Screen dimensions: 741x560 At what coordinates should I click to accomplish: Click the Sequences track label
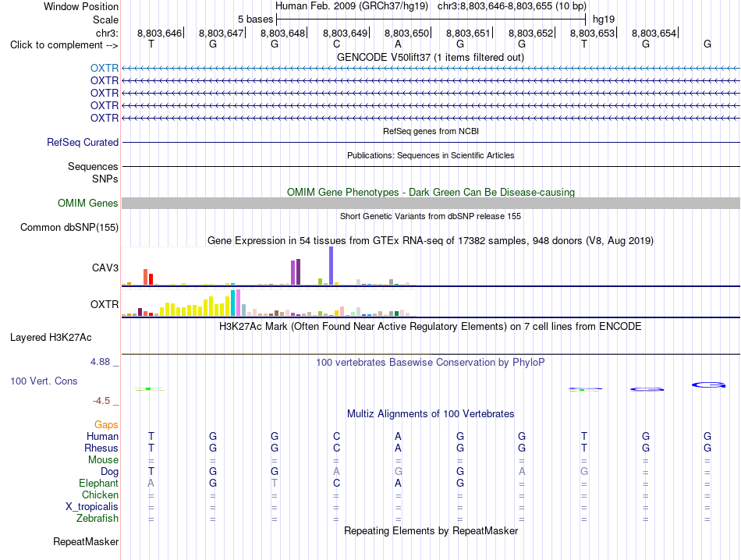click(x=93, y=166)
